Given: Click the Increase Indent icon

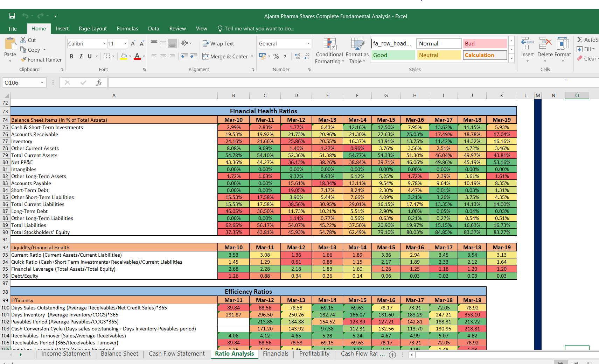Looking at the screenshot, I should pos(194,56).
